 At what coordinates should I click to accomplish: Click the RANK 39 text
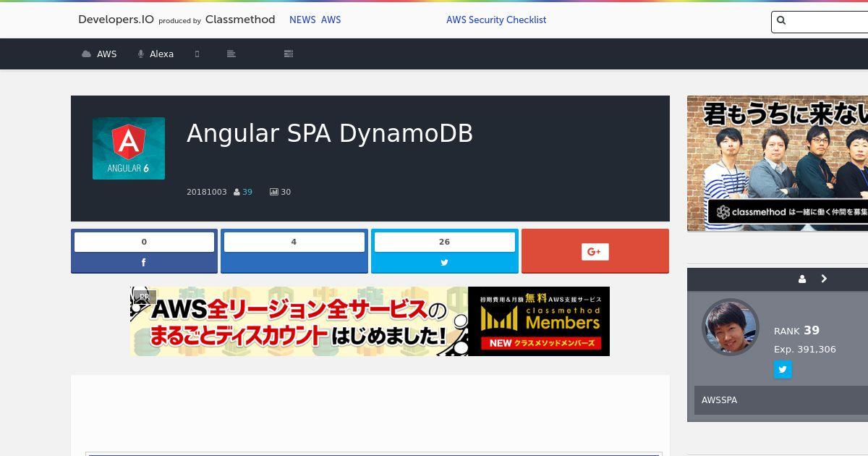796,331
